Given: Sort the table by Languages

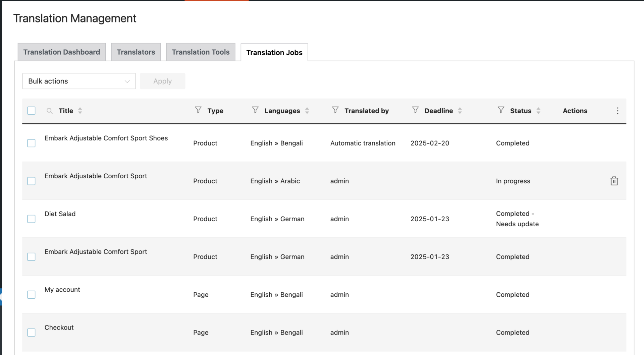Looking at the screenshot, I should click(x=307, y=111).
